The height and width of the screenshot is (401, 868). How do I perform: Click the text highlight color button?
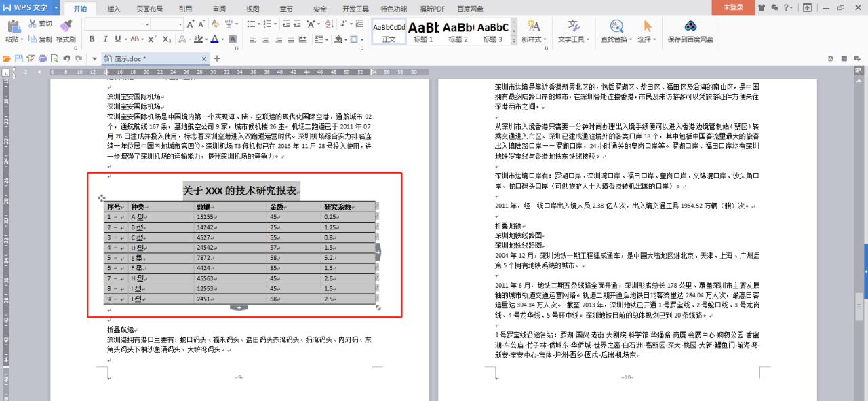point(198,39)
